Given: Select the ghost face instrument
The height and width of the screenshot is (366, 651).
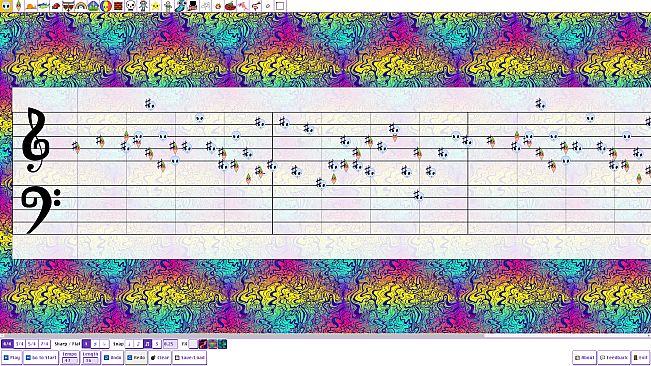Looking at the screenshot, I should (x=6, y=6).
